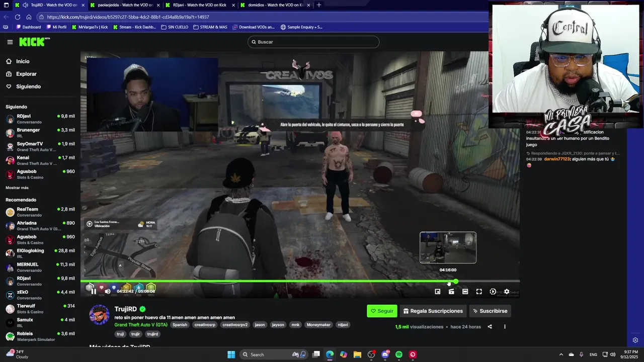
Task: Open the SIN CUELLO bookmarks folder
Action: point(175,27)
